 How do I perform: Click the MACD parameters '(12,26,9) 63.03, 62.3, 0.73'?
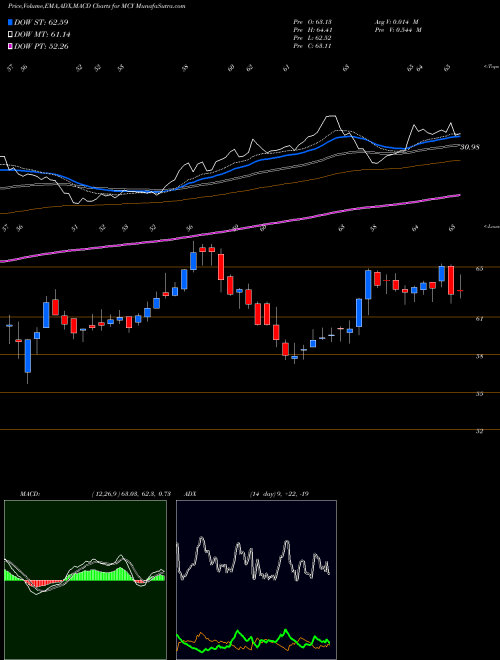point(130,494)
